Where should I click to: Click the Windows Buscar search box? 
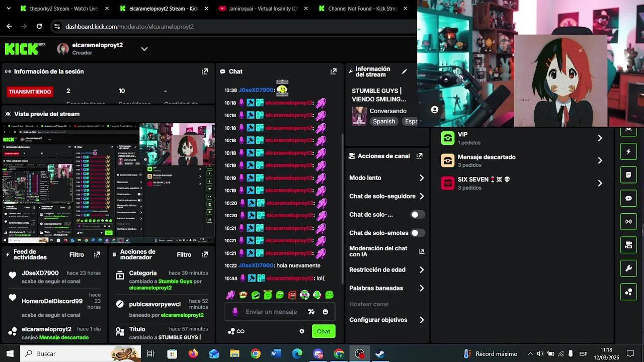82,353
